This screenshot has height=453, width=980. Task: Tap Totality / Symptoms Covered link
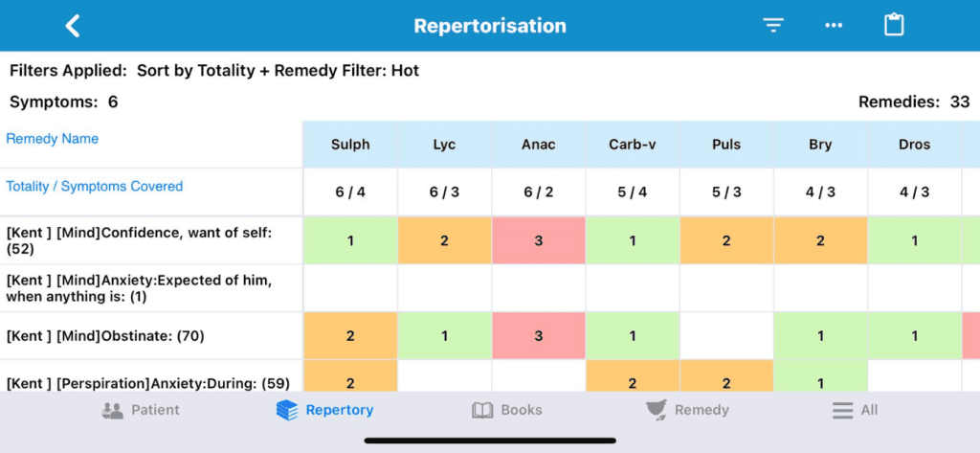[95, 187]
